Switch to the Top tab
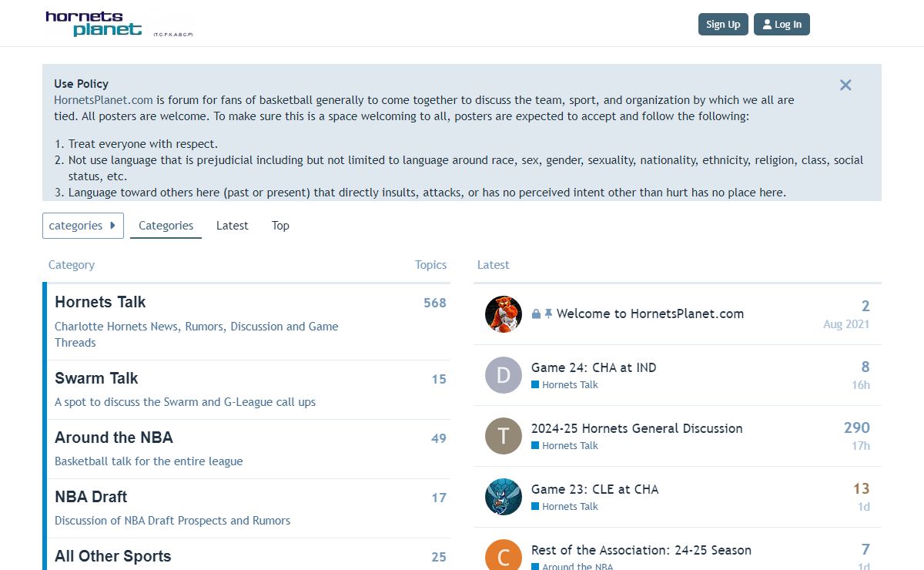The height and width of the screenshot is (570, 924). click(x=280, y=226)
